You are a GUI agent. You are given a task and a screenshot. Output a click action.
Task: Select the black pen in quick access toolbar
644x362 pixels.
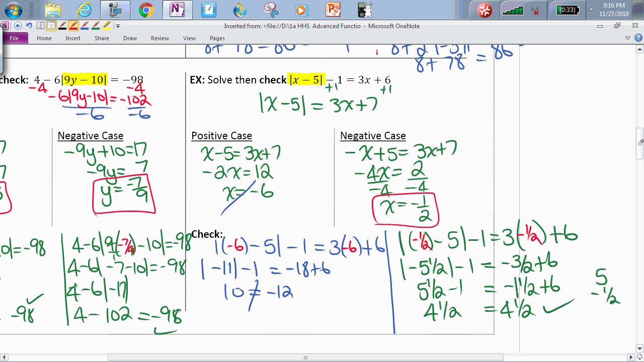pyautogui.click(x=62, y=26)
